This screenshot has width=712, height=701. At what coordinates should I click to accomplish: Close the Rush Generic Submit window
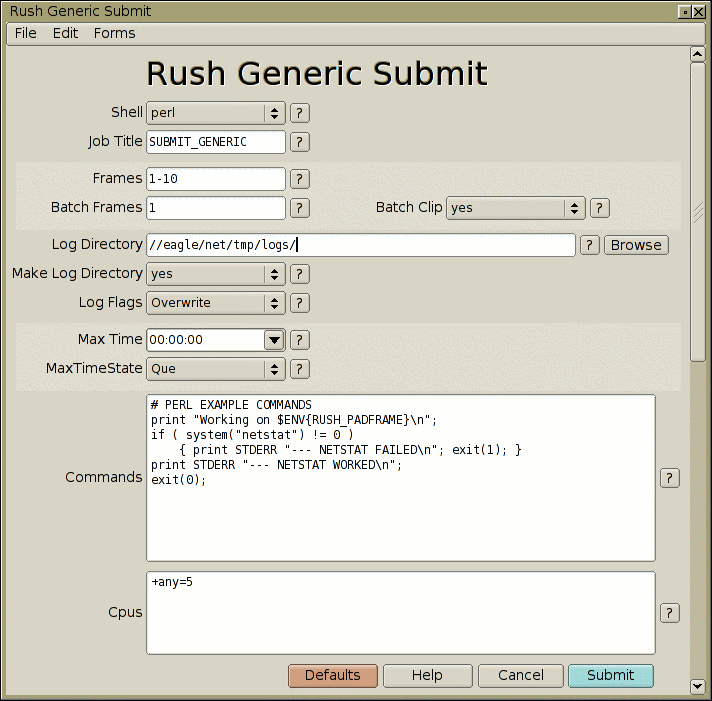[699, 12]
